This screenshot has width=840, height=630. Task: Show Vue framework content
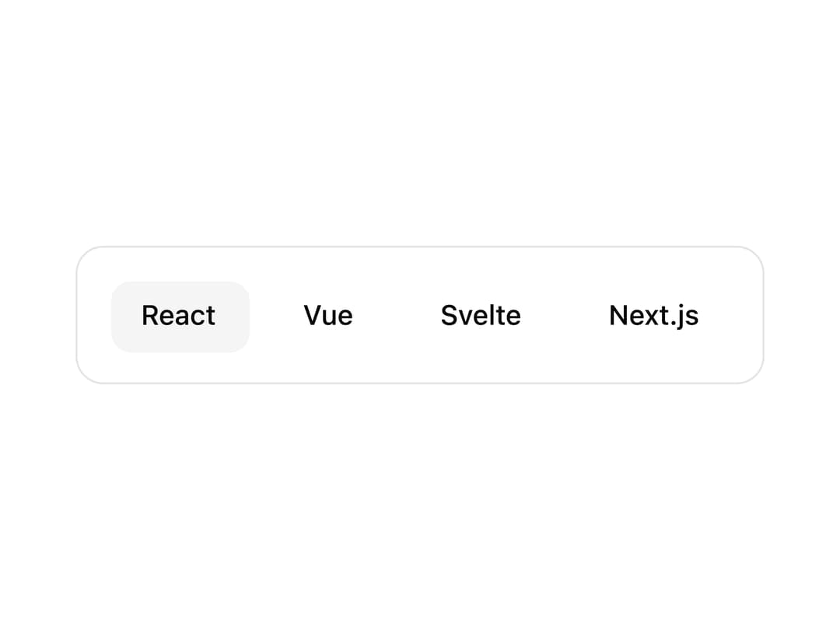tap(328, 317)
